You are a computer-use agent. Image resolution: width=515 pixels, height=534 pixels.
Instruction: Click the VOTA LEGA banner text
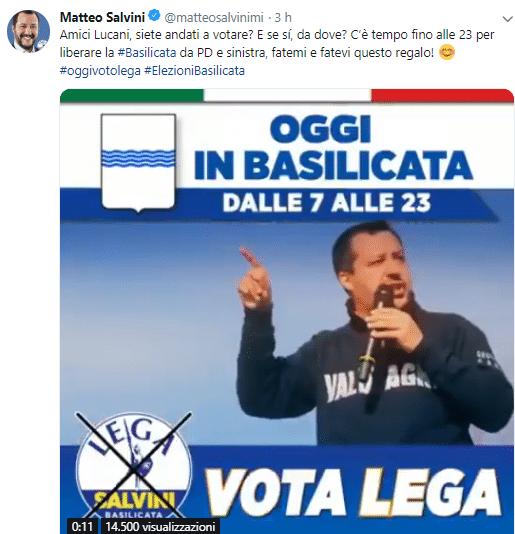click(353, 492)
